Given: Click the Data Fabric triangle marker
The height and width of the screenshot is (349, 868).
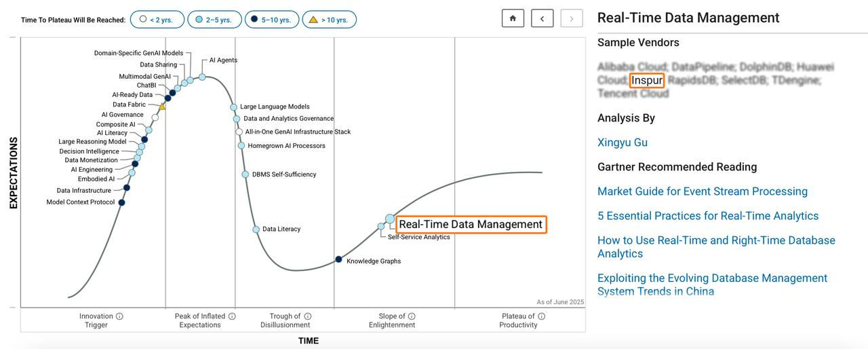Looking at the screenshot, I should [161, 107].
